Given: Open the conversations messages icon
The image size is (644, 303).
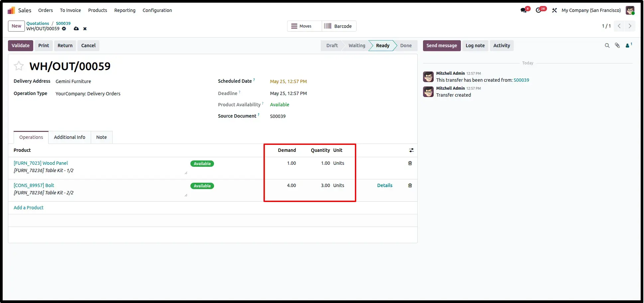Looking at the screenshot, I should (x=524, y=10).
